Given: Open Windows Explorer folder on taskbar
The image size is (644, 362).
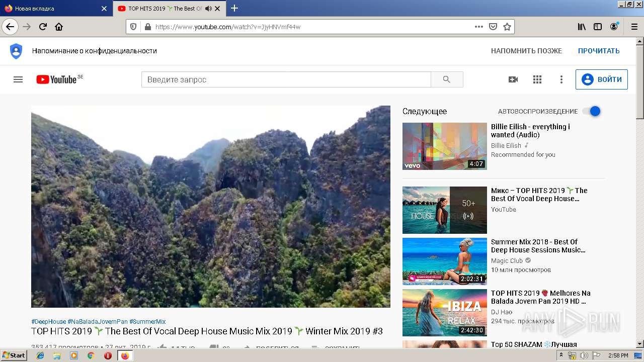Looking at the screenshot, I should click(57, 355).
